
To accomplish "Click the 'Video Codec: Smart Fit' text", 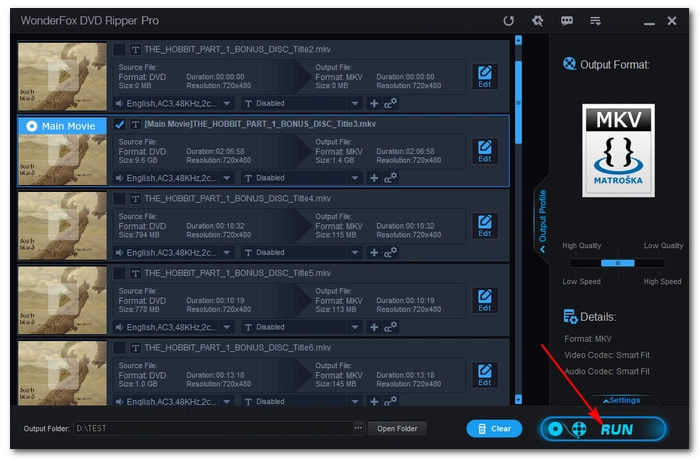I will pyautogui.click(x=607, y=355).
